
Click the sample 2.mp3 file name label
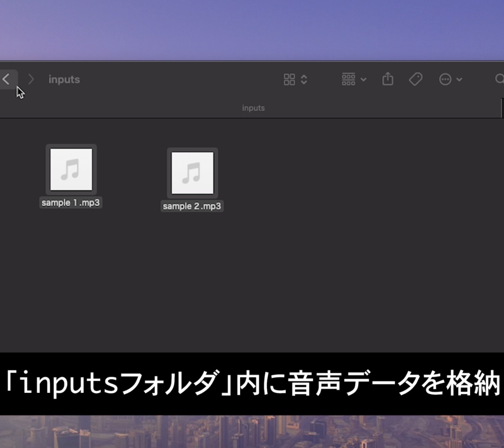(192, 206)
